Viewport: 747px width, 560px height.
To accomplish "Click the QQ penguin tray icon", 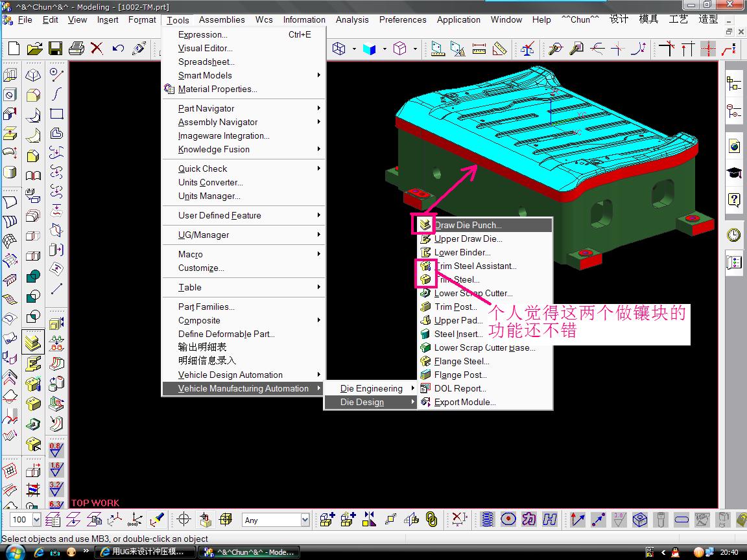I will [x=675, y=552].
